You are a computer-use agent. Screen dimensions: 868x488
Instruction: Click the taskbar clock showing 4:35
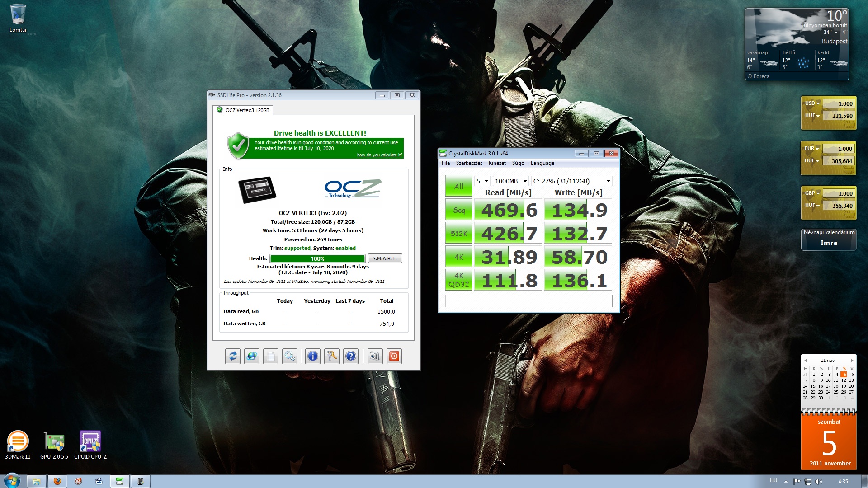point(843,482)
